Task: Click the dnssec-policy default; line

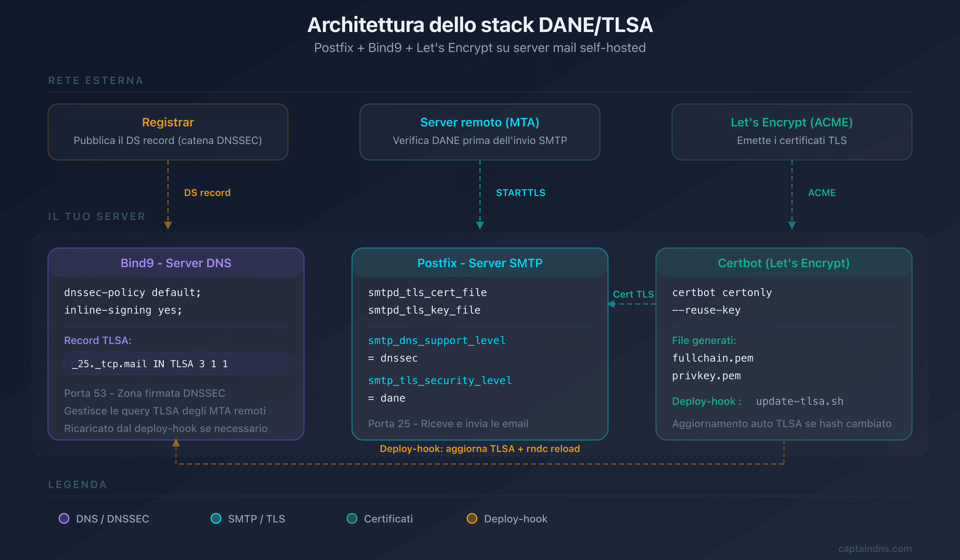Action: 133,292
